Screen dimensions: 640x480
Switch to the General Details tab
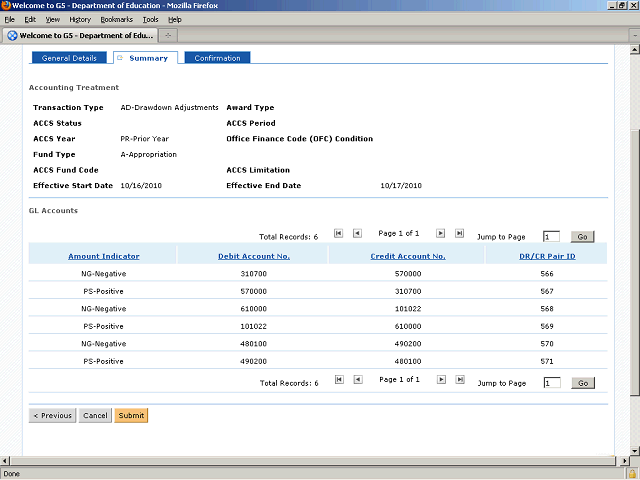(x=69, y=58)
